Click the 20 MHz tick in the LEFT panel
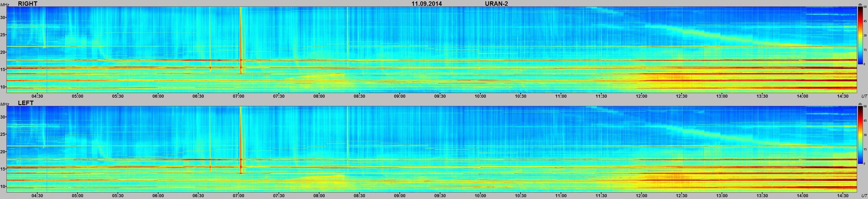 click(x=3, y=152)
